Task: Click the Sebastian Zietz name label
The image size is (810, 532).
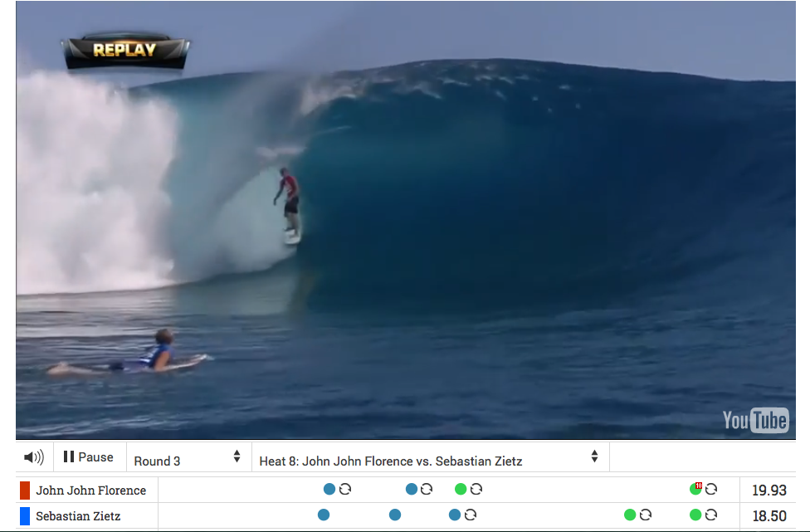Action: pyautogui.click(x=78, y=516)
